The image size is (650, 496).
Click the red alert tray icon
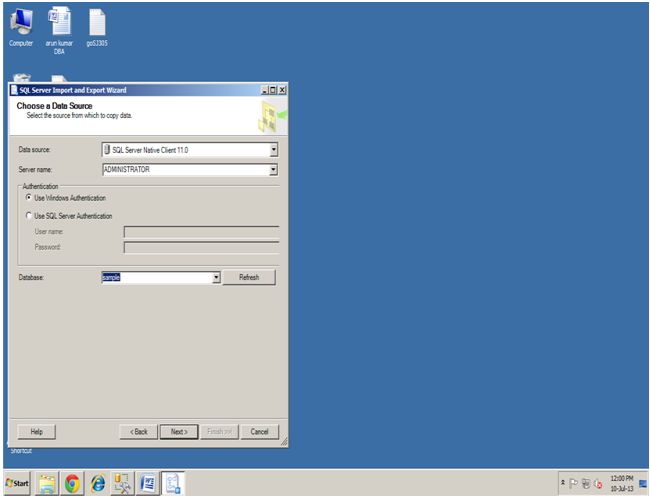coord(598,484)
